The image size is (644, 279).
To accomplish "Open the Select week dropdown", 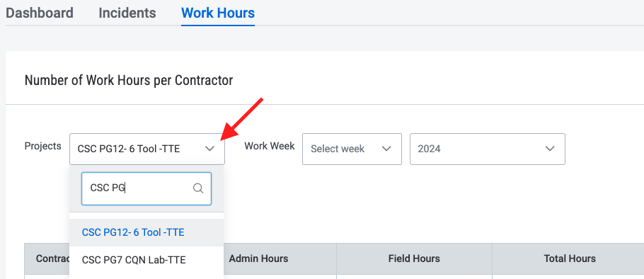I will tap(352, 149).
